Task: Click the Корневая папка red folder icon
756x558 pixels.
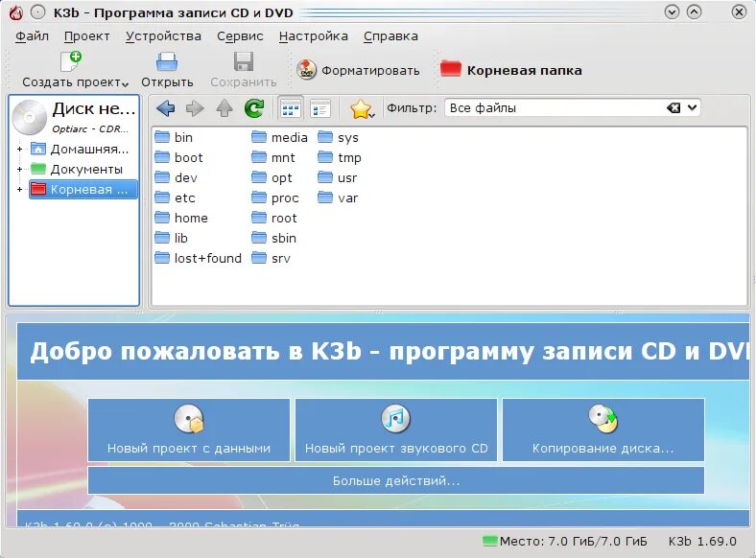Action: (450, 68)
